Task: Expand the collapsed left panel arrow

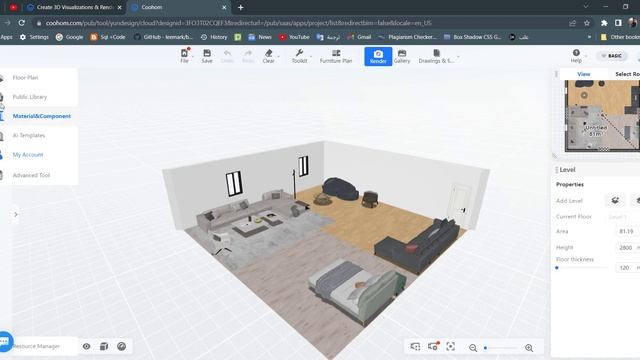Action: tap(16, 214)
